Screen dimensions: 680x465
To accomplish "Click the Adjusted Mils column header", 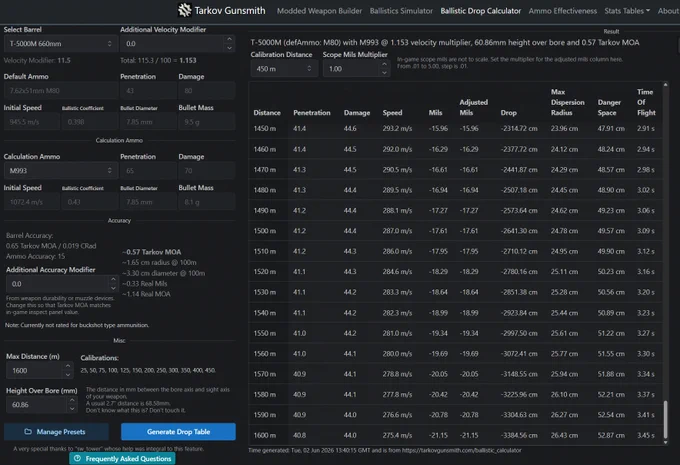I will tap(474, 108).
